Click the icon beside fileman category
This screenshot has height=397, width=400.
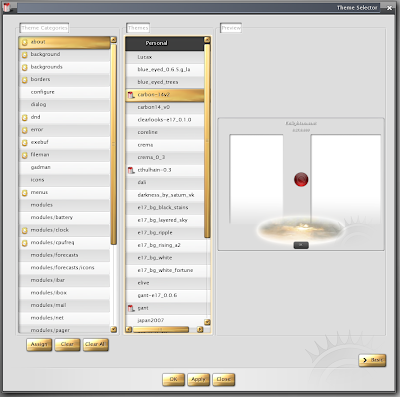click(x=24, y=155)
